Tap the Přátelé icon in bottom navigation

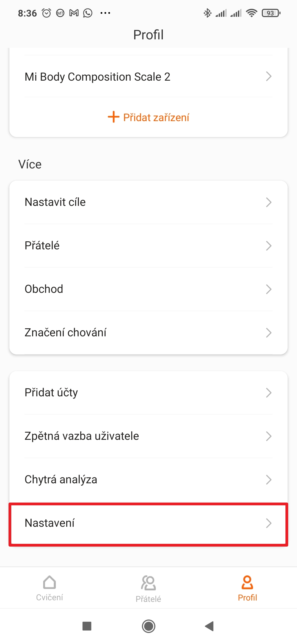tap(148, 583)
